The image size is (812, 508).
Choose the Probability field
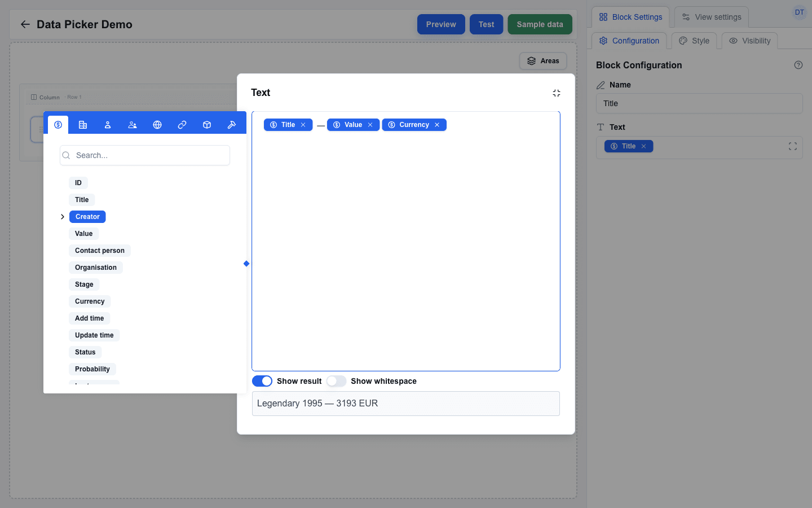[92, 369]
